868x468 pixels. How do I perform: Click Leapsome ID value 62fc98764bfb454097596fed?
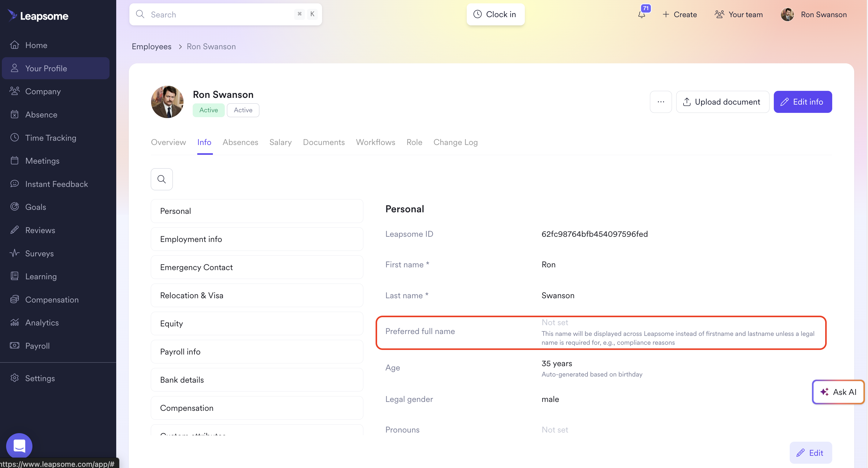pos(594,234)
